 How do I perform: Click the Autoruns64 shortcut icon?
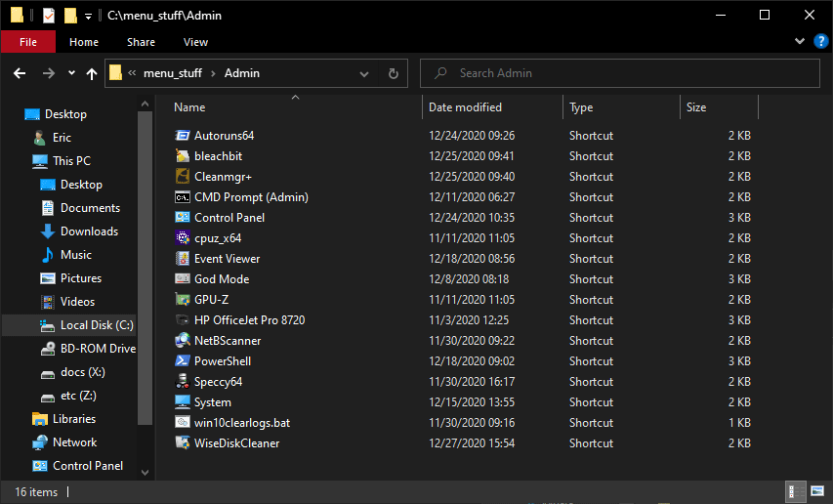[183, 136]
